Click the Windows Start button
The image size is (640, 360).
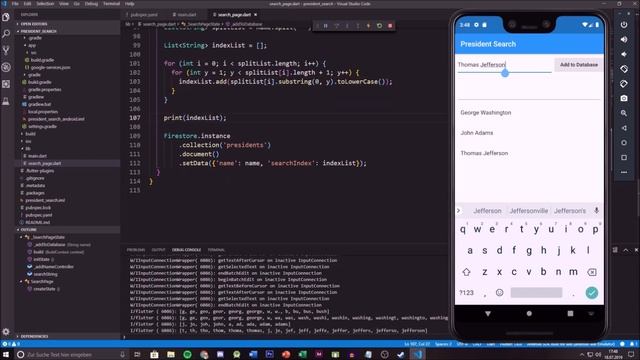pos(6,354)
